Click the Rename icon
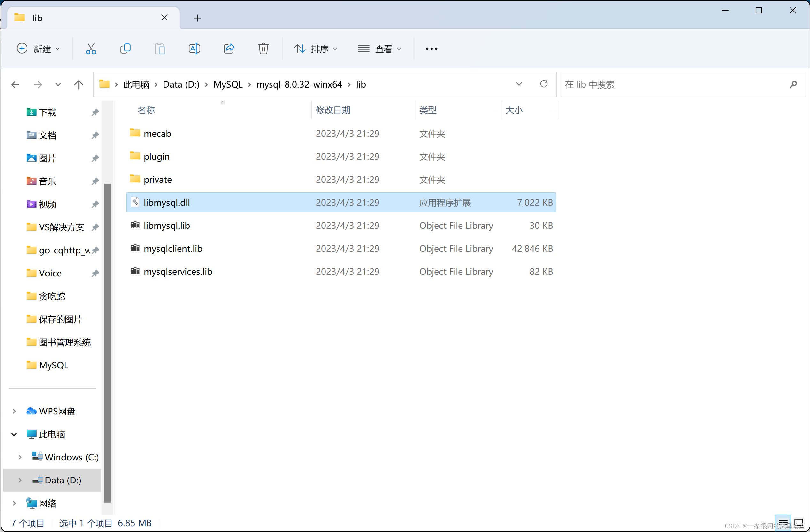This screenshot has height=532, width=810. pos(194,49)
